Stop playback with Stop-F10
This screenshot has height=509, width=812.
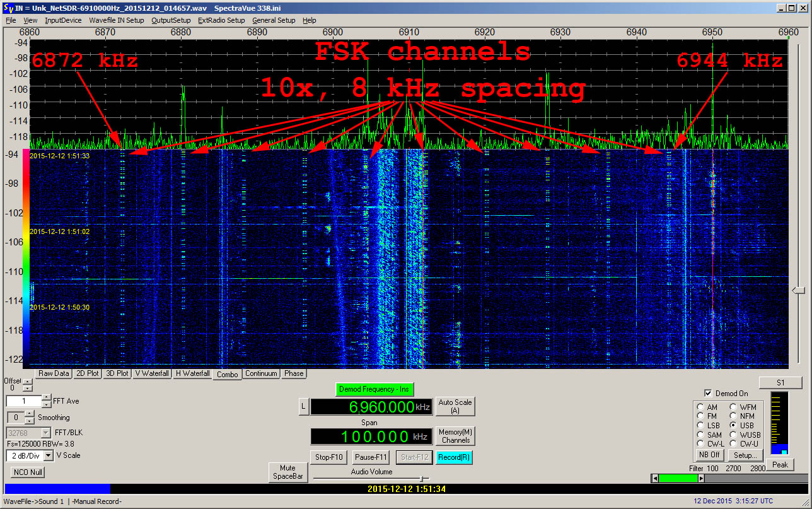(329, 457)
